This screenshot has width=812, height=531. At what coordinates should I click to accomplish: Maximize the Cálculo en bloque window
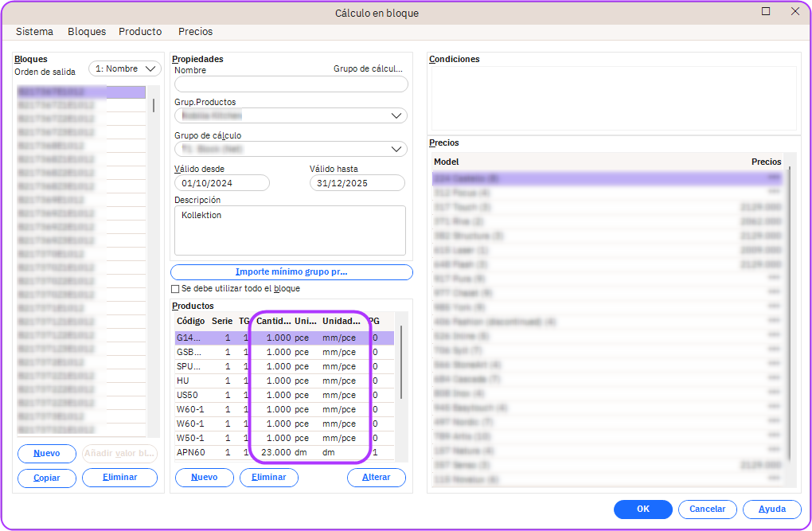click(766, 12)
